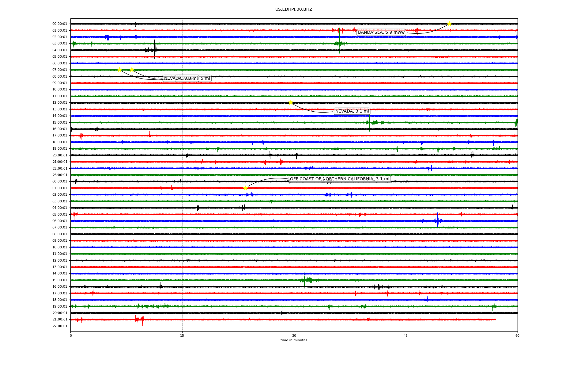
Task: Select the NEVADA, 3.8 ml annotation label
Action: 181,79
